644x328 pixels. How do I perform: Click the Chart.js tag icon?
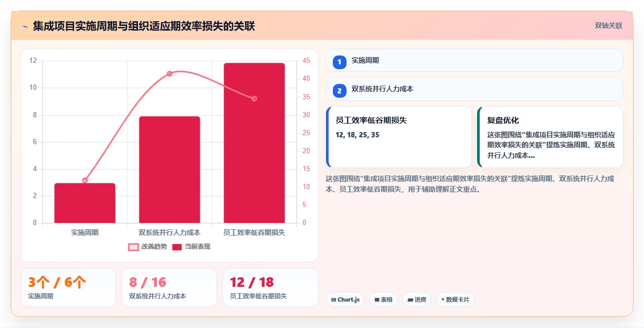click(333, 299)
